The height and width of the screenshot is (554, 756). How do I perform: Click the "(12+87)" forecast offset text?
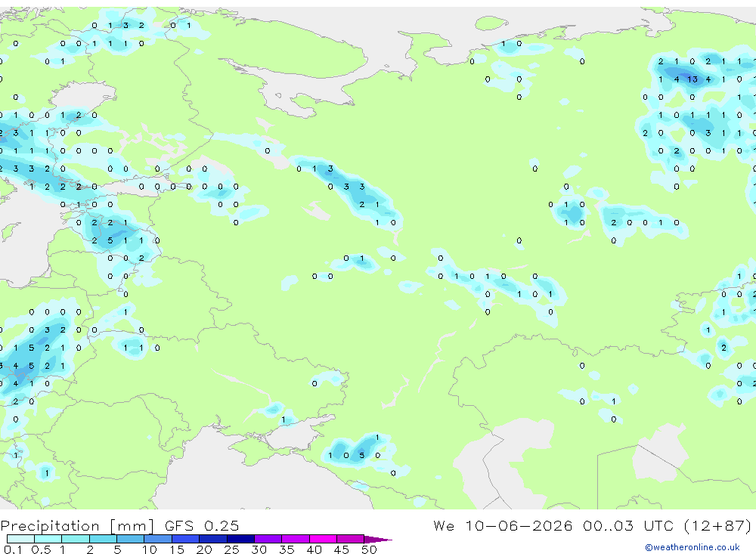(x=717, y=525)
